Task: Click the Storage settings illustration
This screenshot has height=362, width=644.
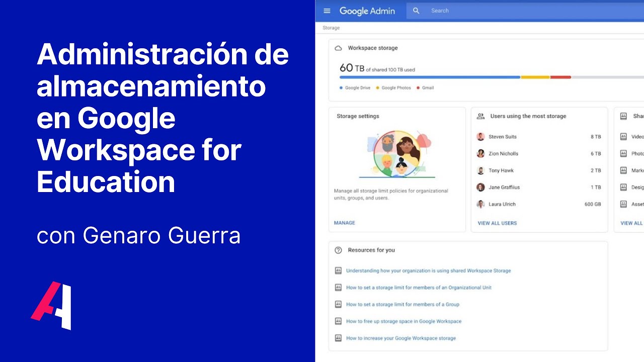Action: [x=397, y=153]
